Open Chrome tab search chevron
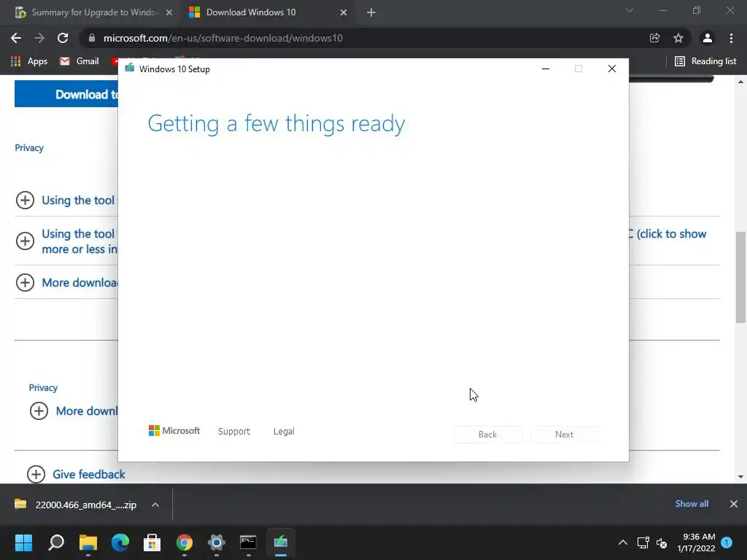 coord(630,10)
